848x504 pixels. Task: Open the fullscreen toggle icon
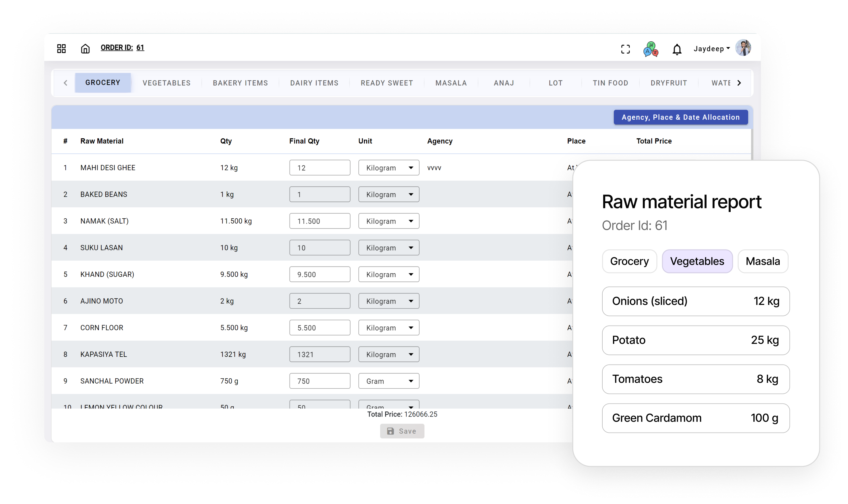pyautogui.click(x=626, y=49)
